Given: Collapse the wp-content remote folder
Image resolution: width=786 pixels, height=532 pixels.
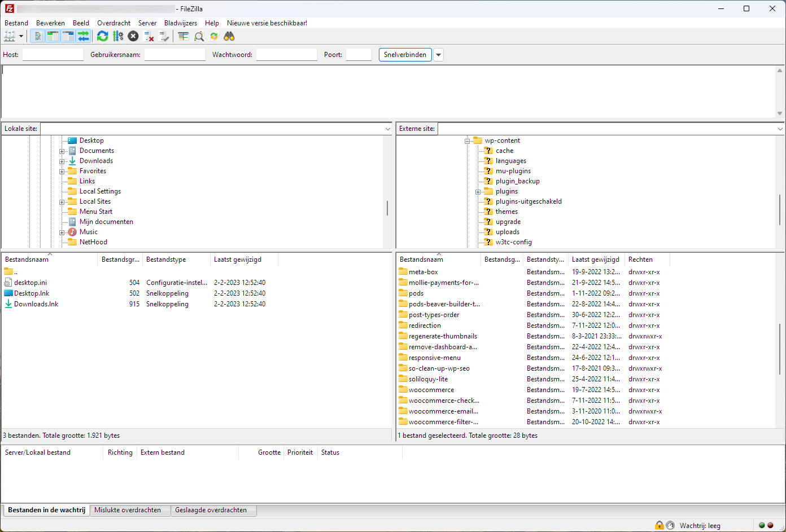Looking at the screenshot, I should point(468,141).
